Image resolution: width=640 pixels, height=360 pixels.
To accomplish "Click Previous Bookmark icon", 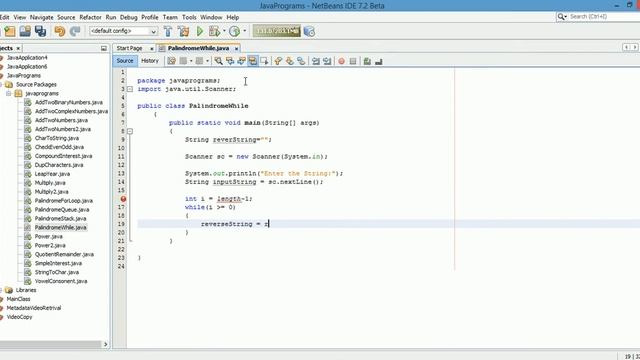I will (x=278, y=61).
